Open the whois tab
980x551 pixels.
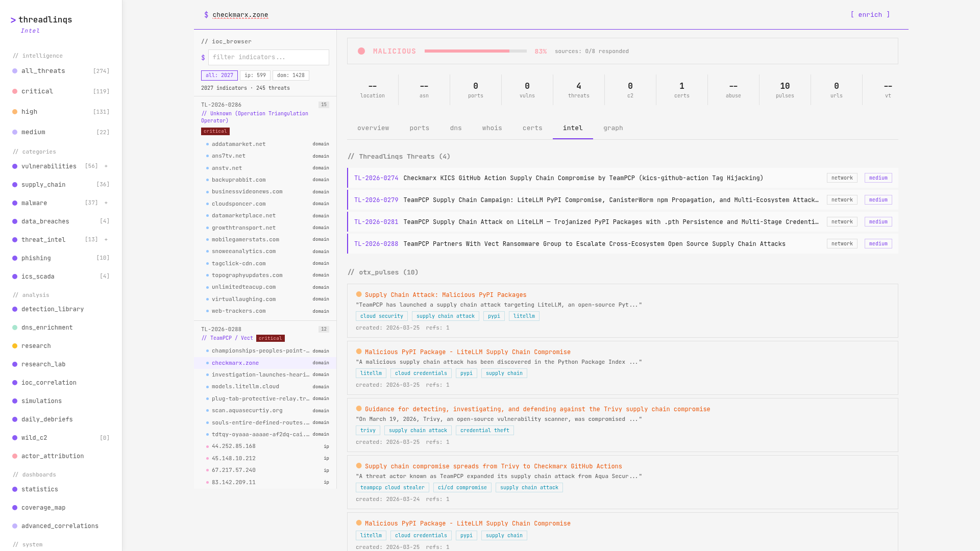[x=492, y=128]
